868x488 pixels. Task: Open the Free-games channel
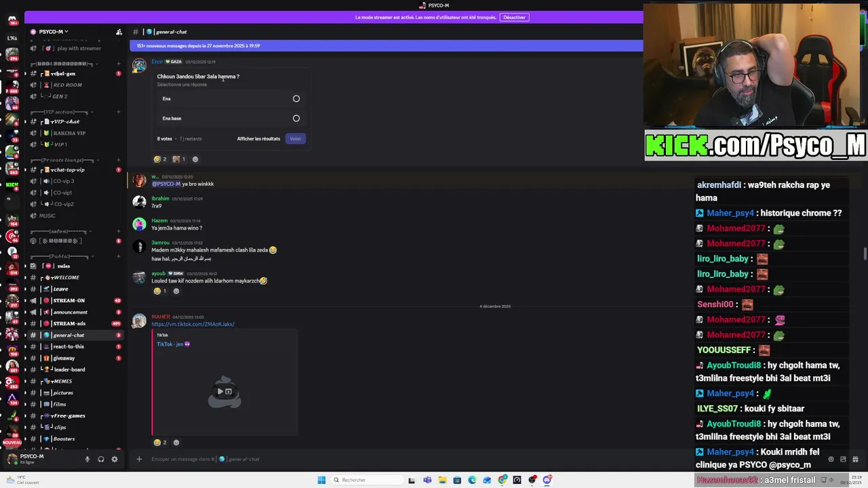(77, 415)
